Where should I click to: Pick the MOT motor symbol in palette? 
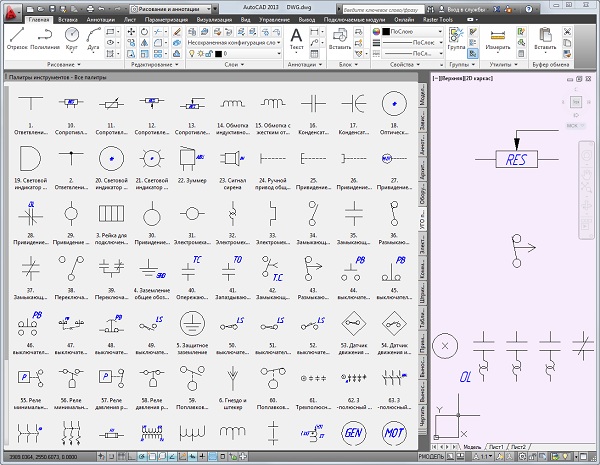pyautogui.click(x=395, y=435)
